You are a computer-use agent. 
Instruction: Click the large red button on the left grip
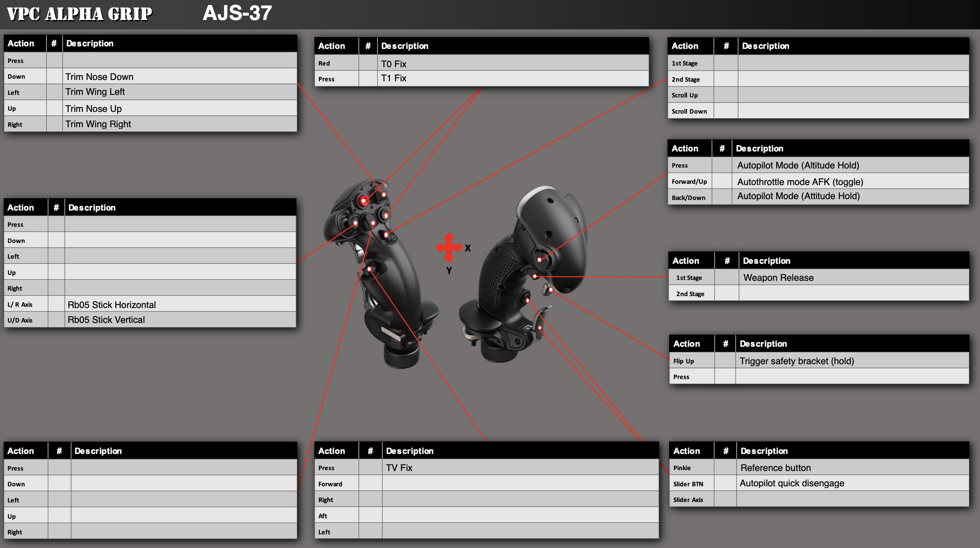364,200
